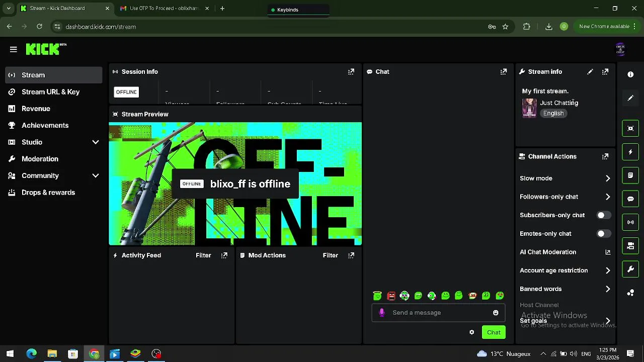Open Followers-only chat options arrow
The height and width of the screenshot is (362, 644).
(608, 197)
